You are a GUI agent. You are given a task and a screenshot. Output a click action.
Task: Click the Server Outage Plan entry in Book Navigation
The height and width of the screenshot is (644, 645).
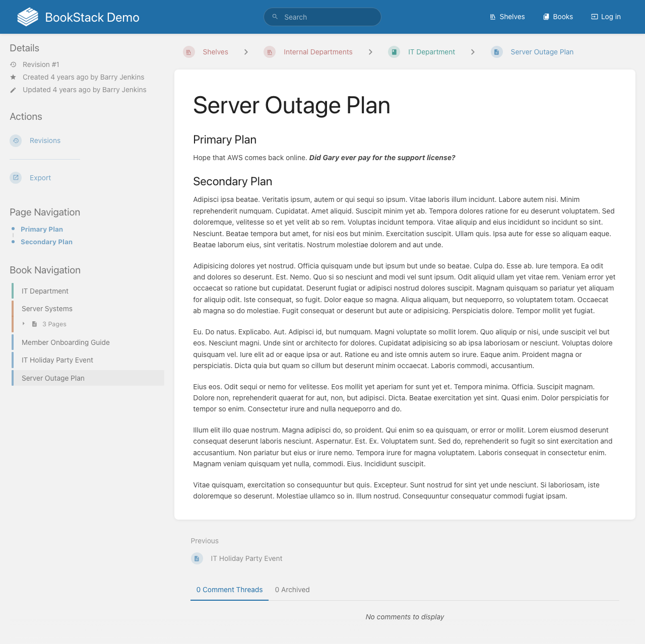pos(53,378)
